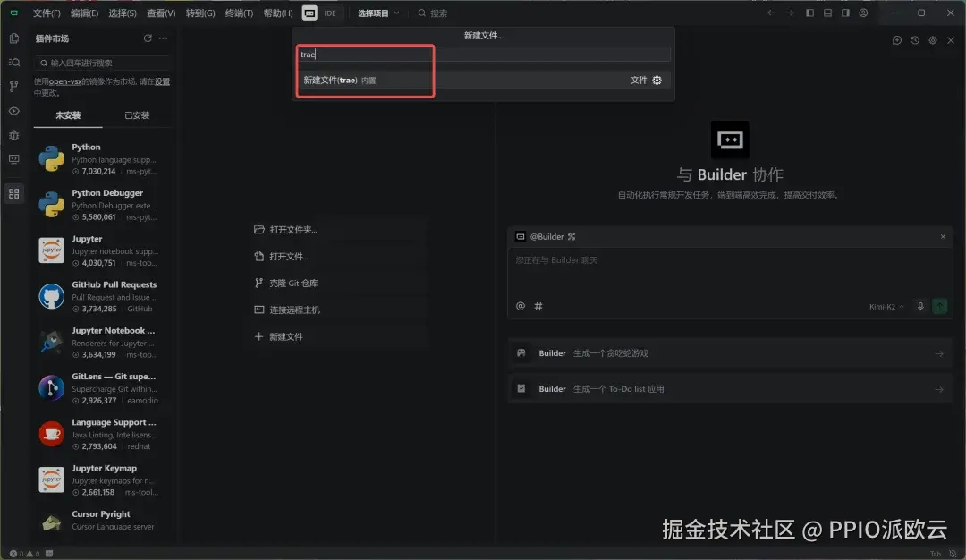The image size is (966, 560).
Task: Open the 转到(G) menu
Action: [x=200, y=13]
